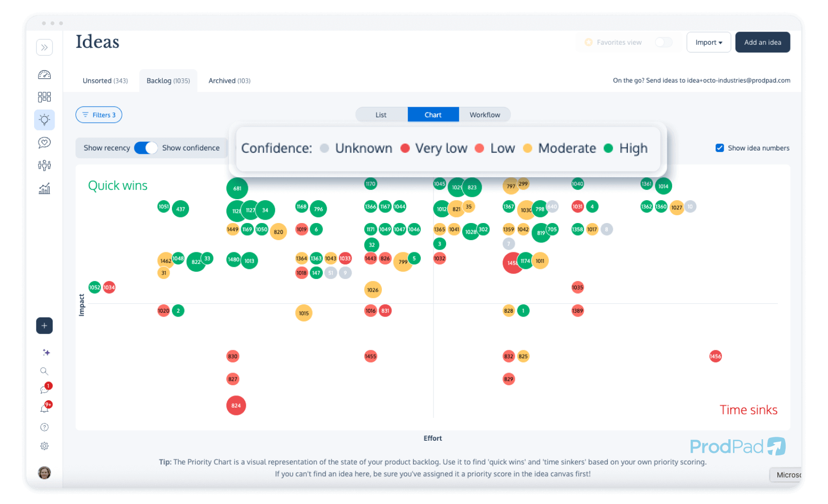Viewport: 828px width, 504px height.
Task: Switch to the Workflow view
Action: pos(485,114)
